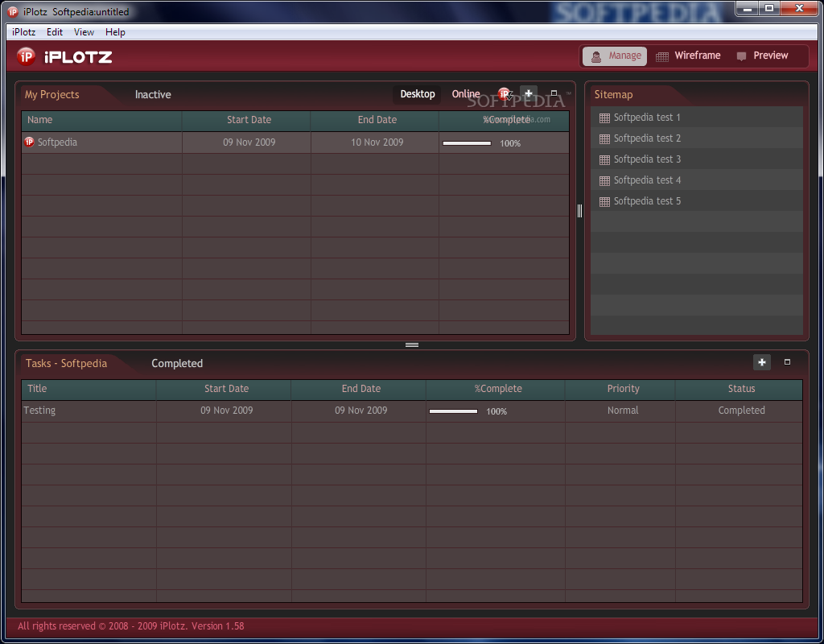Viewport: 824px width, 644px height.
Task: Sort projects by %Complete column
Action: tap(504, 120)
